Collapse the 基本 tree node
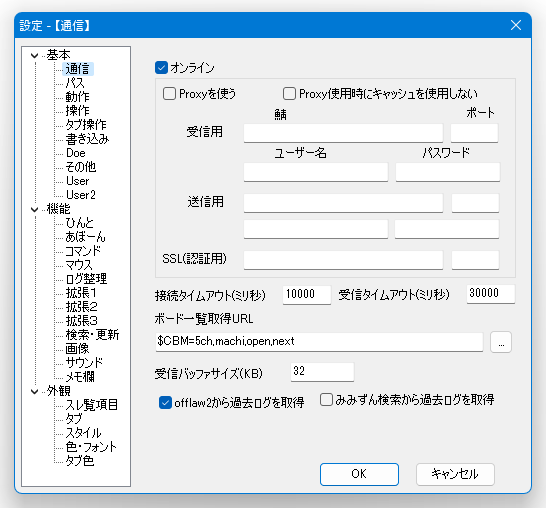Screen dimensions: 546x508 [x=34, y=55]
